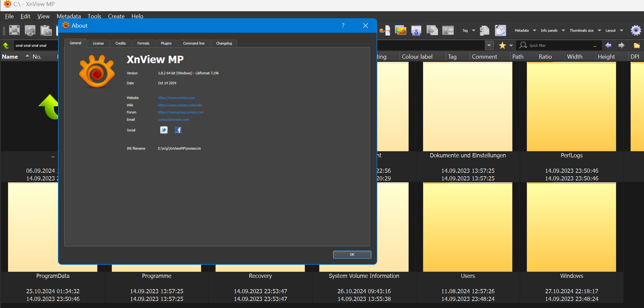
Task: Select the Users folder thumbnail
Action: click(468, 227)
